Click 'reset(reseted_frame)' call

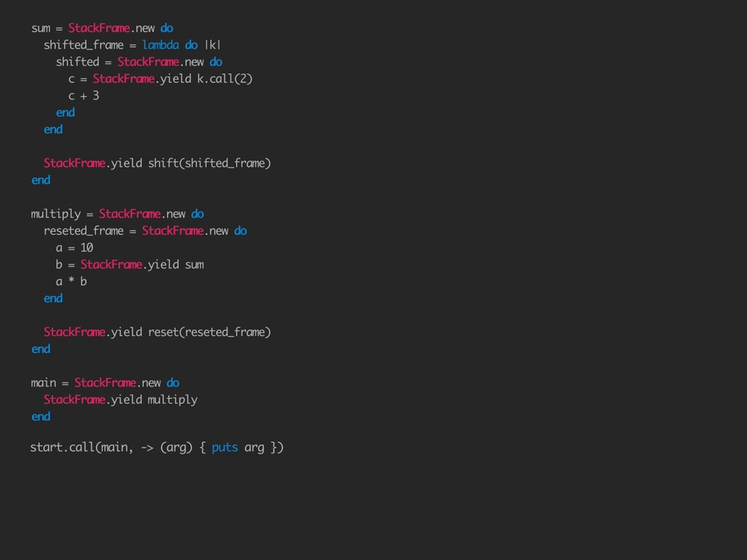pyautogui.click(x=209, y=332)
